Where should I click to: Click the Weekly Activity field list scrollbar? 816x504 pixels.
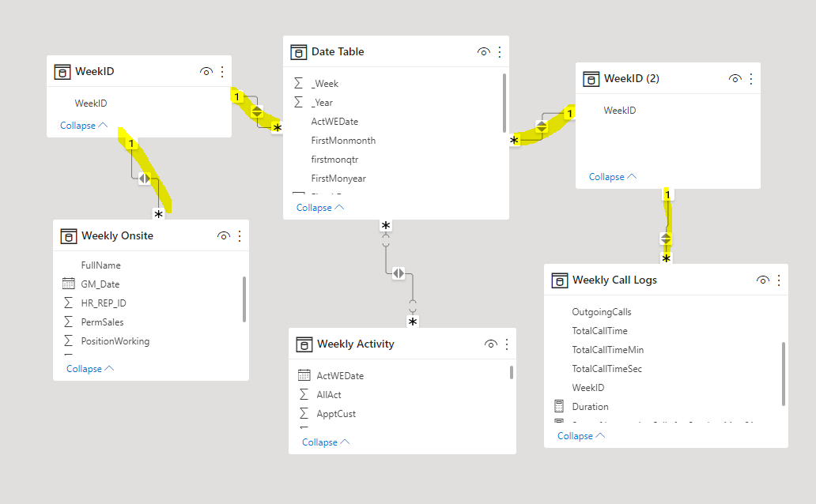point(512,372)
